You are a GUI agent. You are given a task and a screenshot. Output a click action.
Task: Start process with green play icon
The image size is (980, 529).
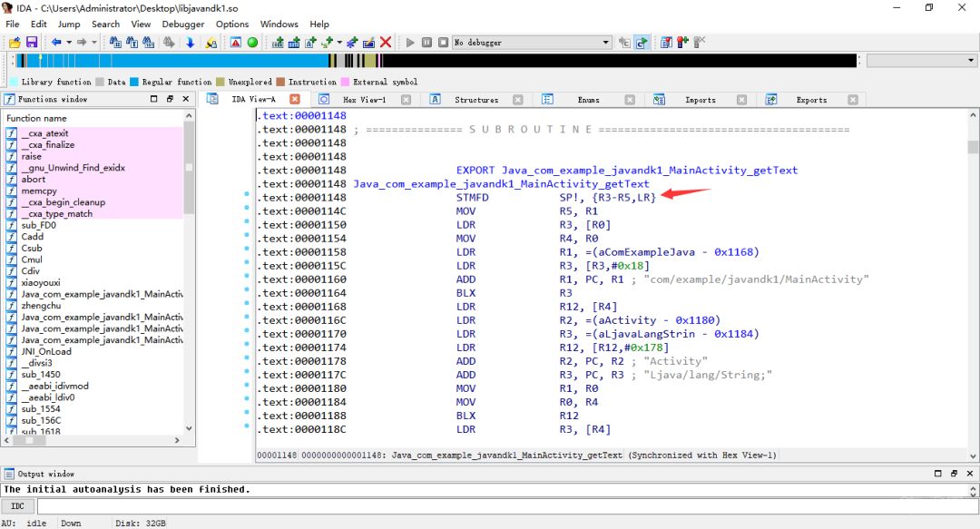[x=410, y=43]
